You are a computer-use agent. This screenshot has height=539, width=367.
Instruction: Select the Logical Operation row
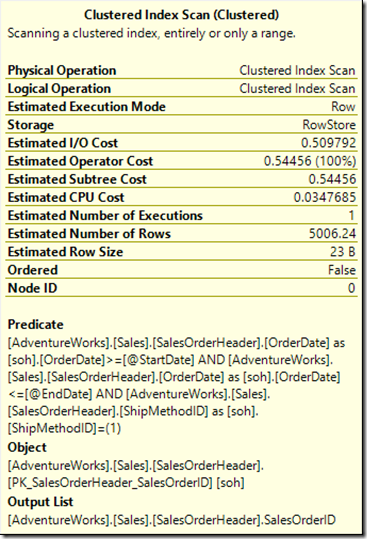[x=181, y=89]
